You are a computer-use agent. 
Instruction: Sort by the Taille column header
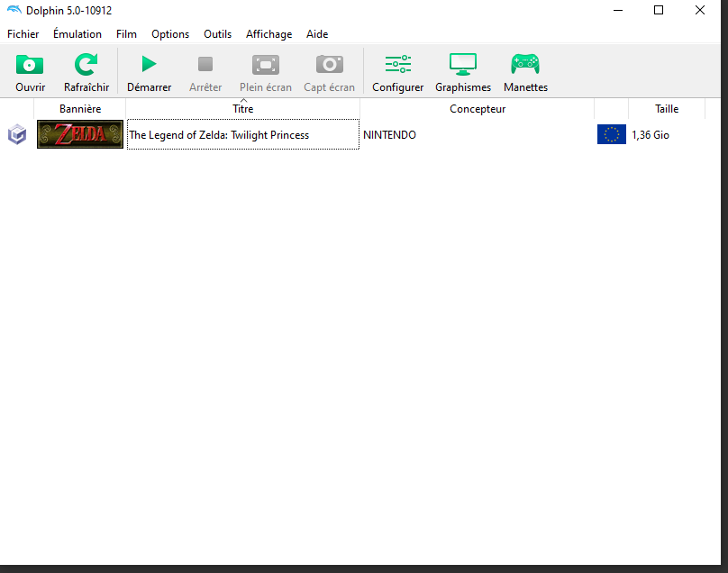pyautogui.click(x=667, y=109)
